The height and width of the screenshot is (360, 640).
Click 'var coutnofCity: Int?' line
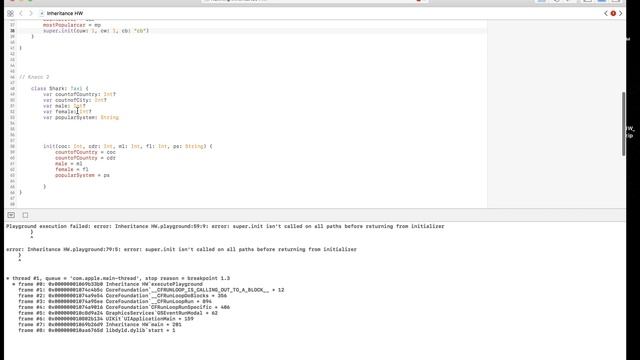click(x=75, y=100)
